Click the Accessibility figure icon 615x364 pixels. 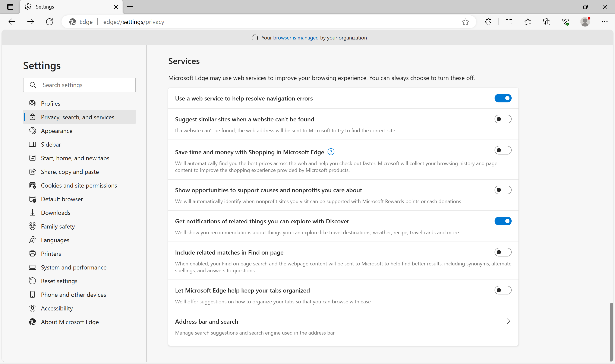coord(32,308)
